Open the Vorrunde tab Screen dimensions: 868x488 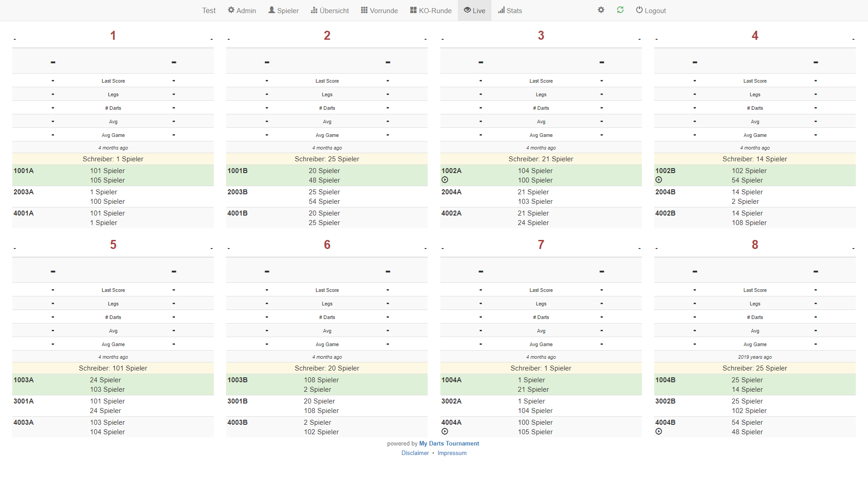[379, 10]
